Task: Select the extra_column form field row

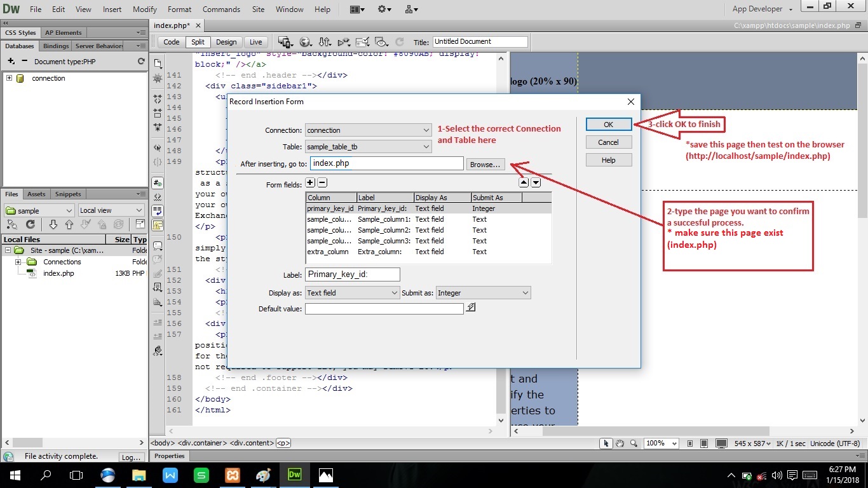Action: pos(429,252)
